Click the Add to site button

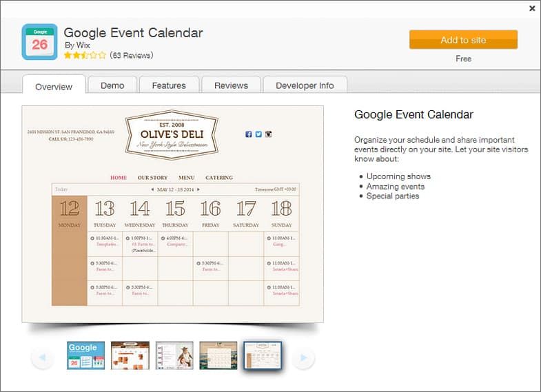coord(463,40)
